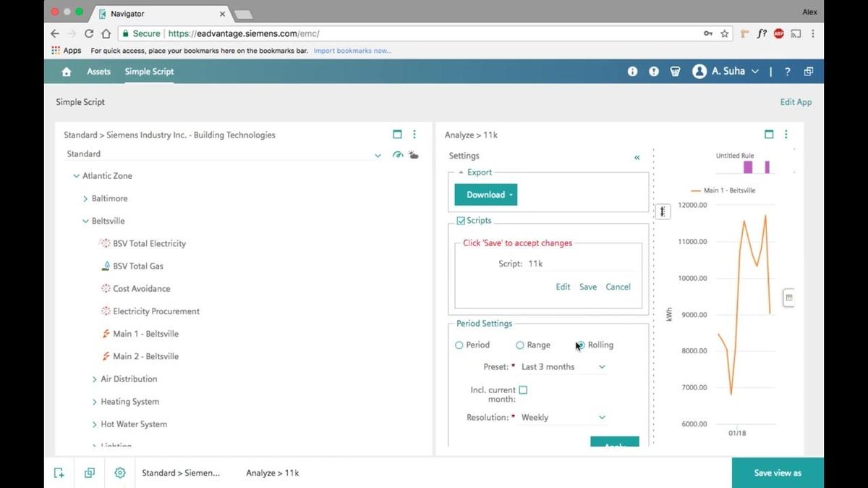Click the Cancel script link
This screenshot has height=488, width=868.
click(618, 287)
